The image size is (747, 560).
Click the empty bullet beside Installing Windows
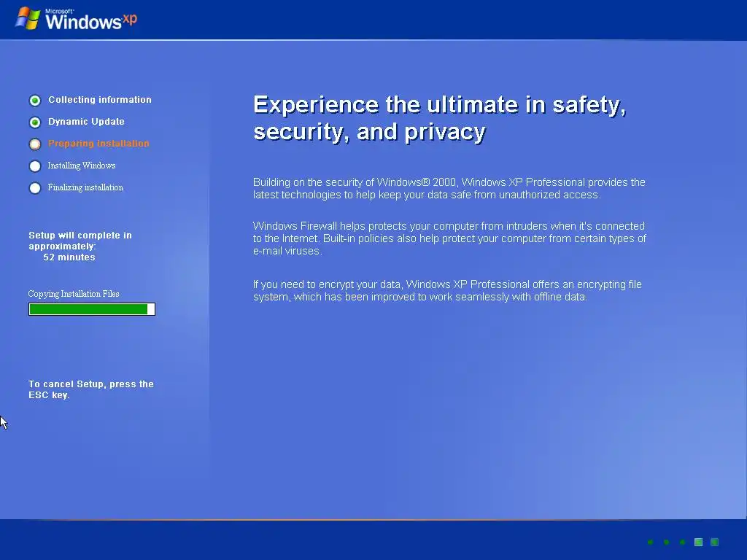[x=35, y=166]
